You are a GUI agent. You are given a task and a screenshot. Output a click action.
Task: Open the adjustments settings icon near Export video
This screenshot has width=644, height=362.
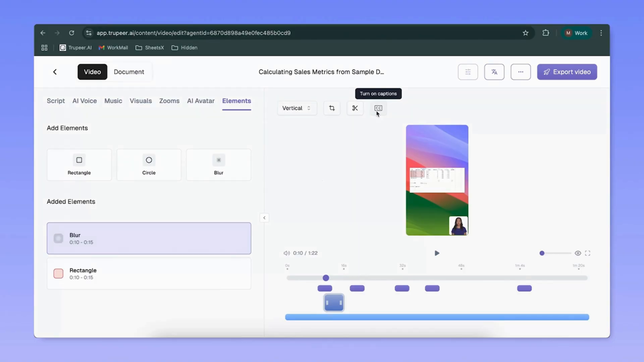468,72
